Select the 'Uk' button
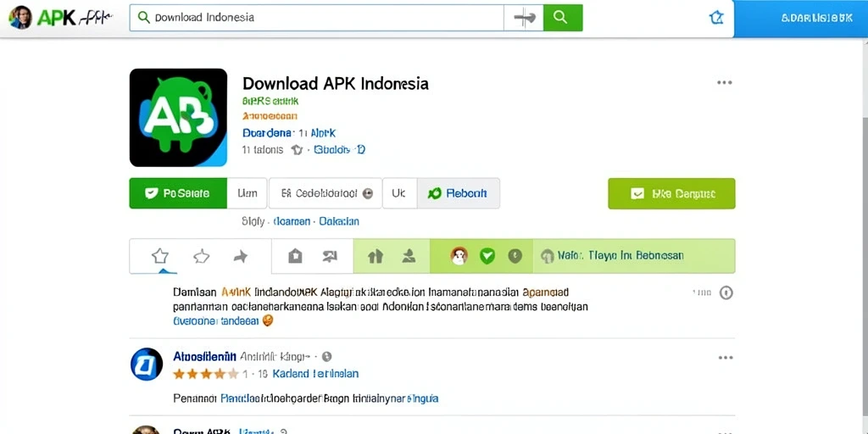 (399, 193)
